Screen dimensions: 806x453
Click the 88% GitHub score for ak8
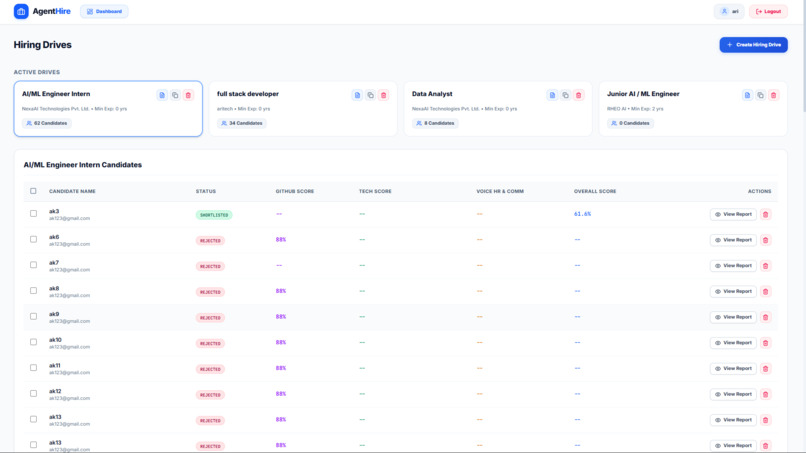click(281, 291)
